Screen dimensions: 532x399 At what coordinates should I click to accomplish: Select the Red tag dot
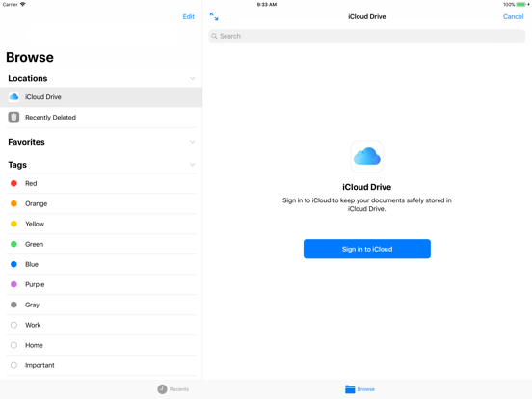coord(13,183)
